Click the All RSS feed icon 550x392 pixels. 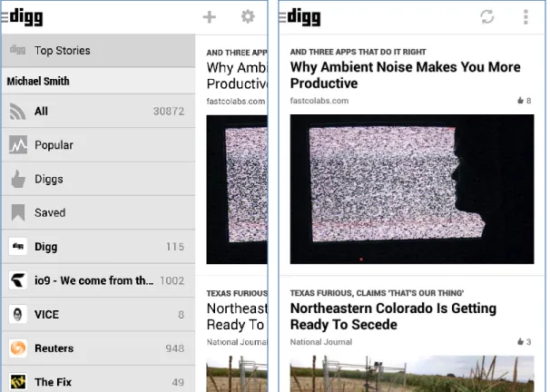pos(17,111)
